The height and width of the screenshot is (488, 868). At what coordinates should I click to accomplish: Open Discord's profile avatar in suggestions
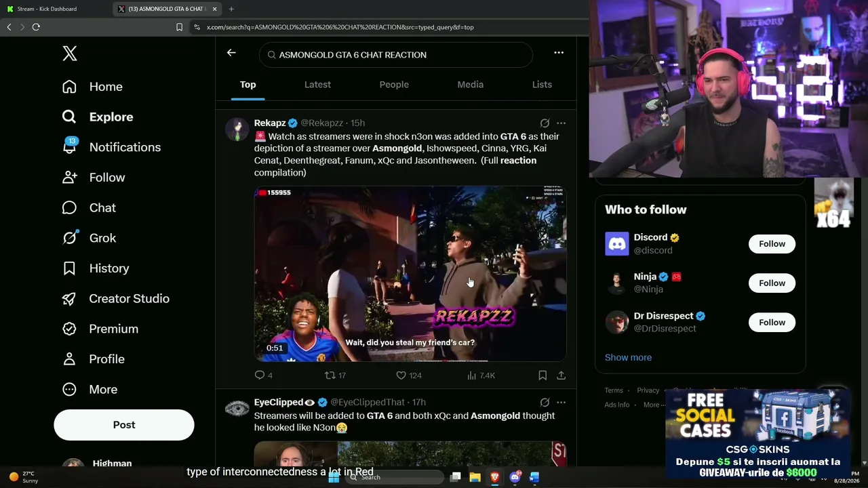tap(617, 244)
